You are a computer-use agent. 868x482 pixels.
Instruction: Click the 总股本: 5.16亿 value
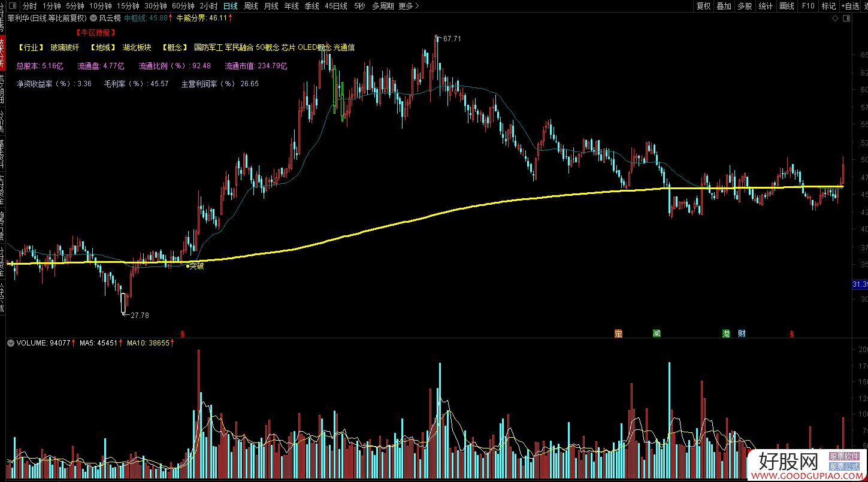click(x=40, y=66)
